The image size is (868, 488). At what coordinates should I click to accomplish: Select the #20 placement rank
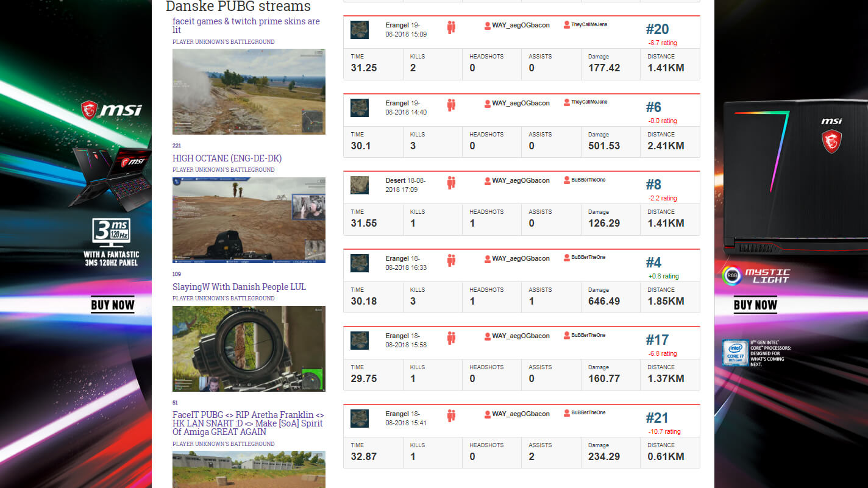pos(657,29)
